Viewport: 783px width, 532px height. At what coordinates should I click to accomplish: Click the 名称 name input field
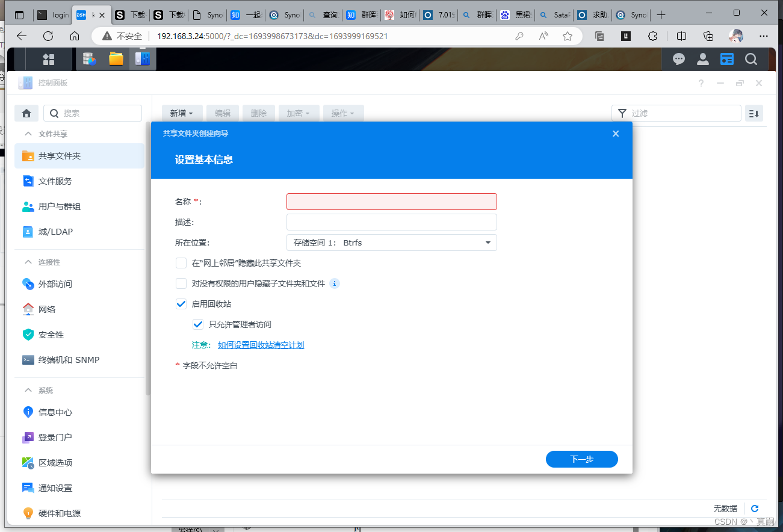(392, 202)
